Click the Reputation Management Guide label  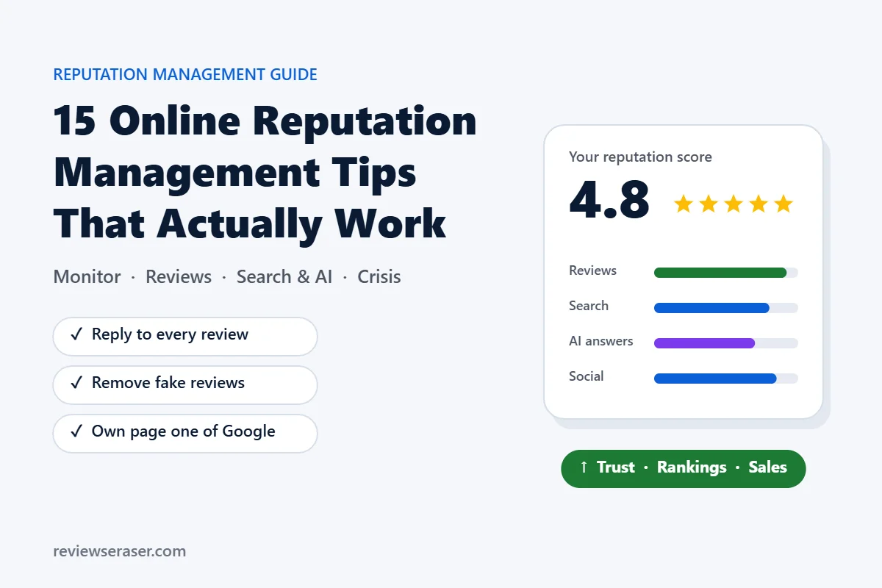pyautogui.click(x=185, y=75)
